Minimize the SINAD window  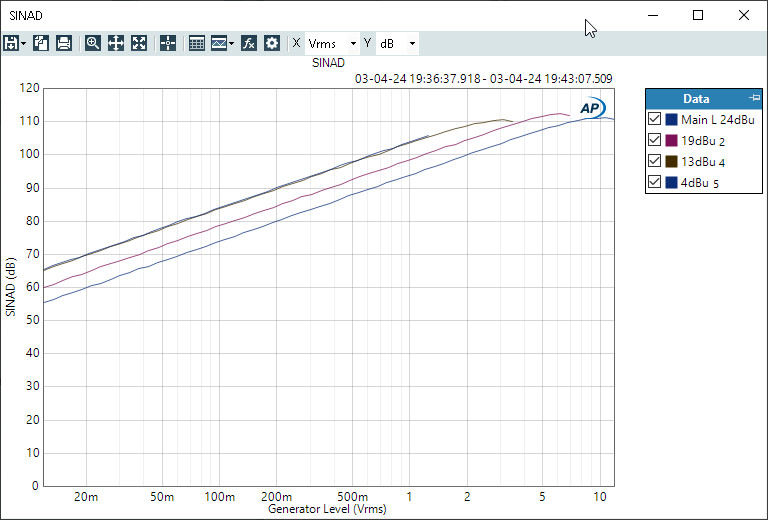[x=653, y=15]
